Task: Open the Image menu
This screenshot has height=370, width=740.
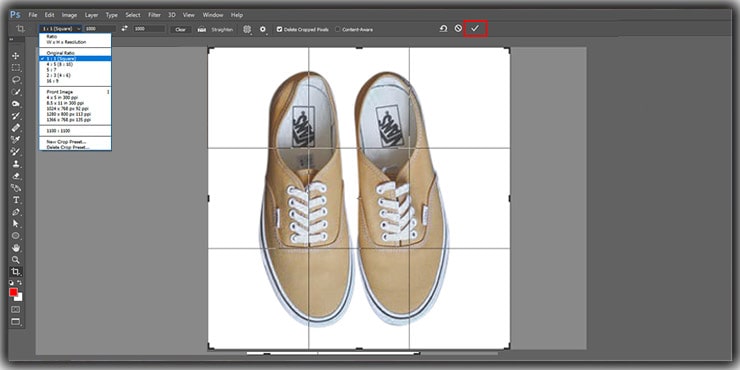Action: pyautogui.click(x=69, y=15)
